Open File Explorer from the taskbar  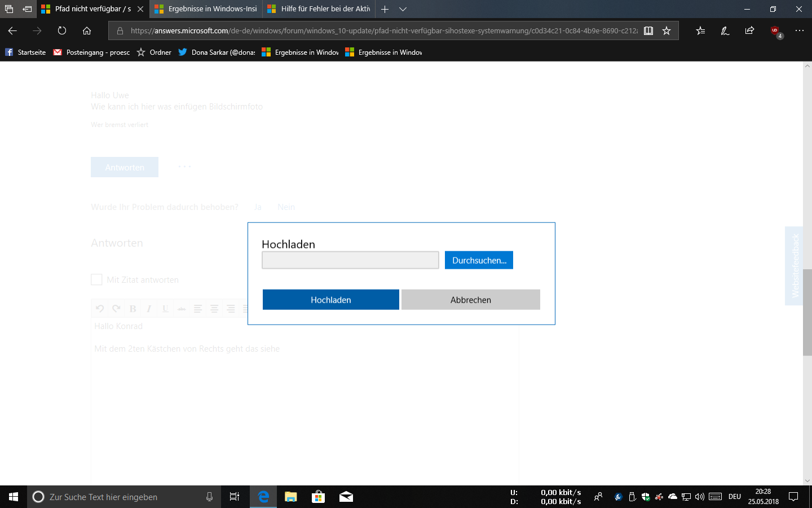pos(291,497)
